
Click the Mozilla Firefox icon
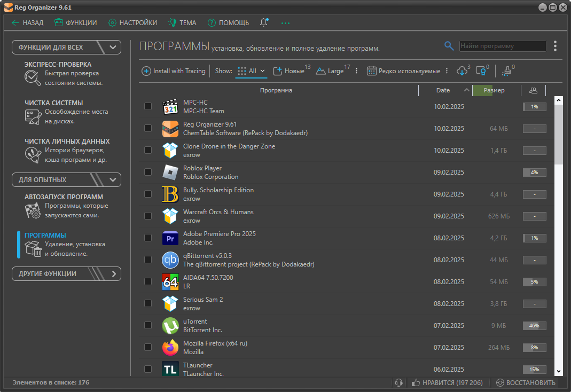170,348
